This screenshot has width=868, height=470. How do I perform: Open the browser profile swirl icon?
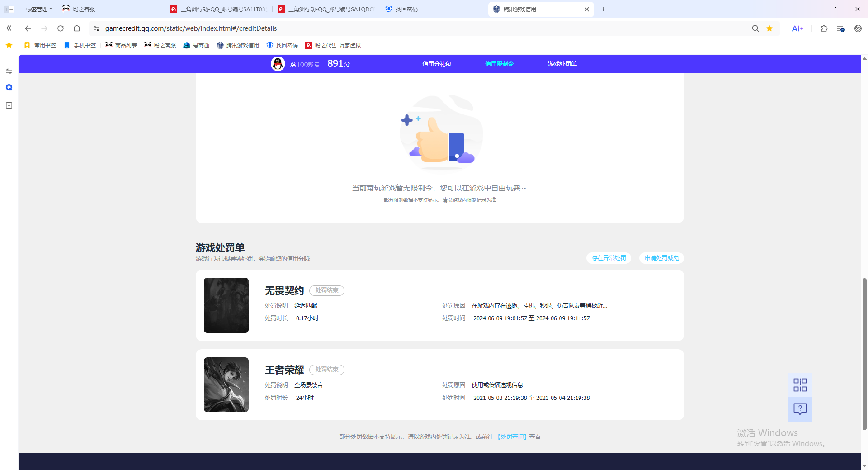pos(858,28)
